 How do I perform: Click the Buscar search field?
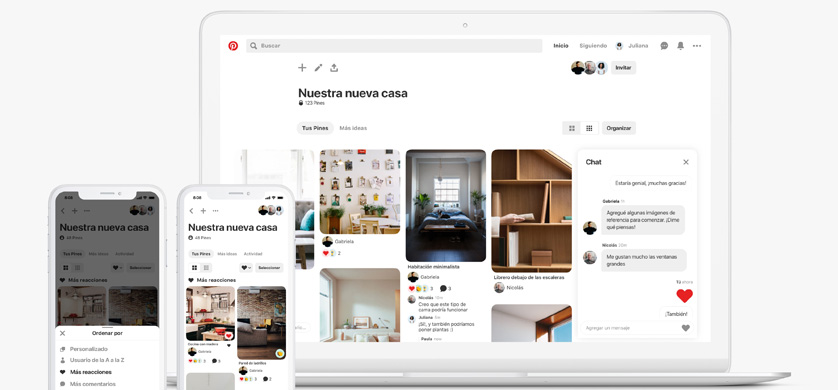tap(394, 46)
